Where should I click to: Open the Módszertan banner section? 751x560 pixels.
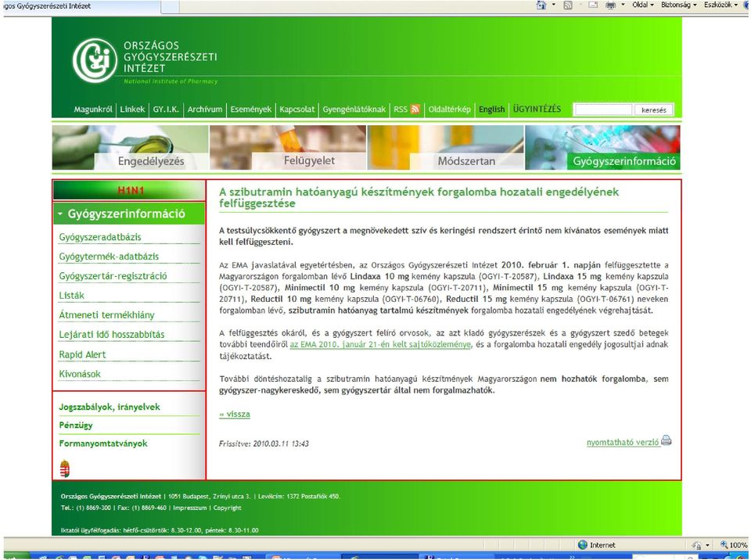point(445,148)
